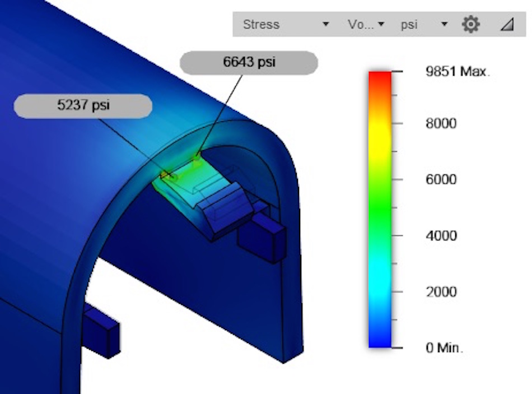Image resolution: width=532 pixels, height=394 pixels.
Task: Click the probe marker near the pocket edge
Action: 165,174
